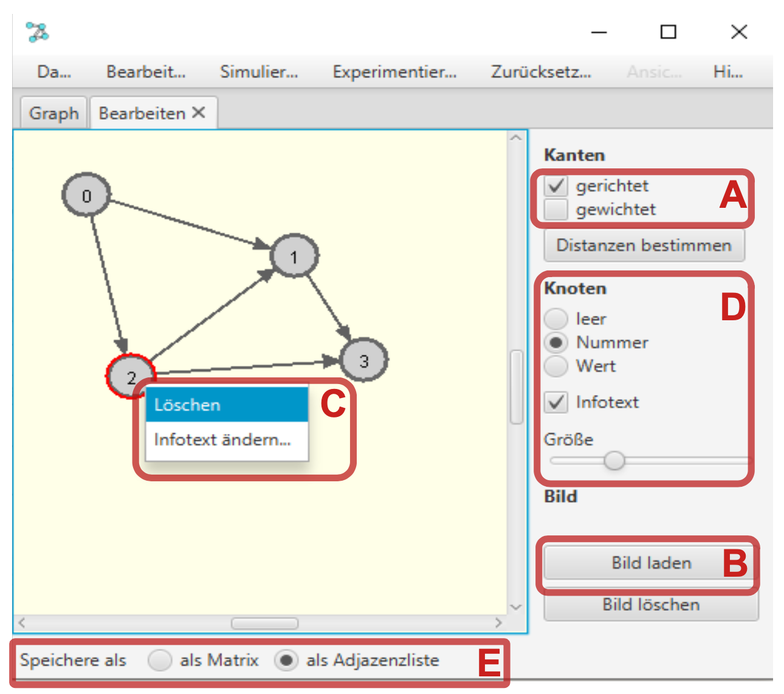Click the down arrow of vertical scrollbar
784x694 pixels.
[x=516, y=606]
